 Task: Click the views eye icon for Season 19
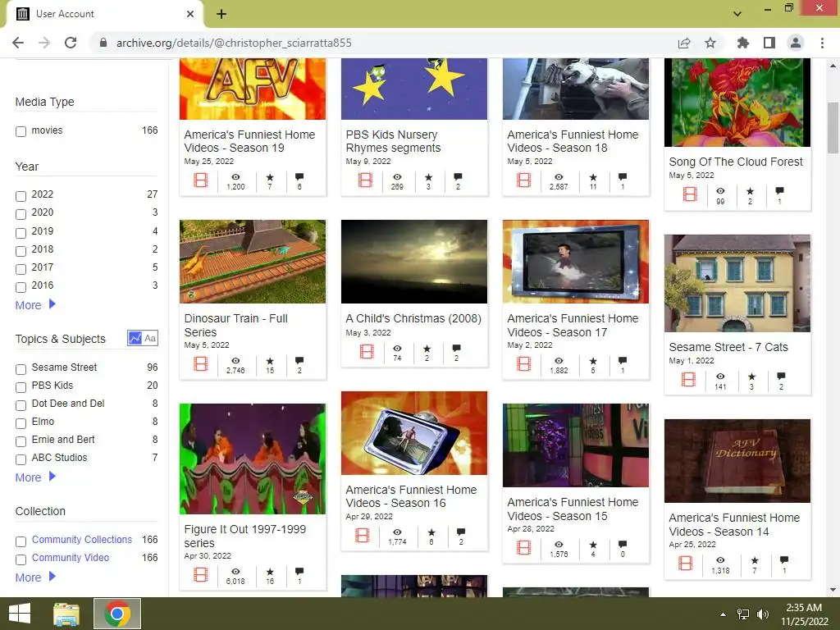pyautogui.click(x=235, y=177)
